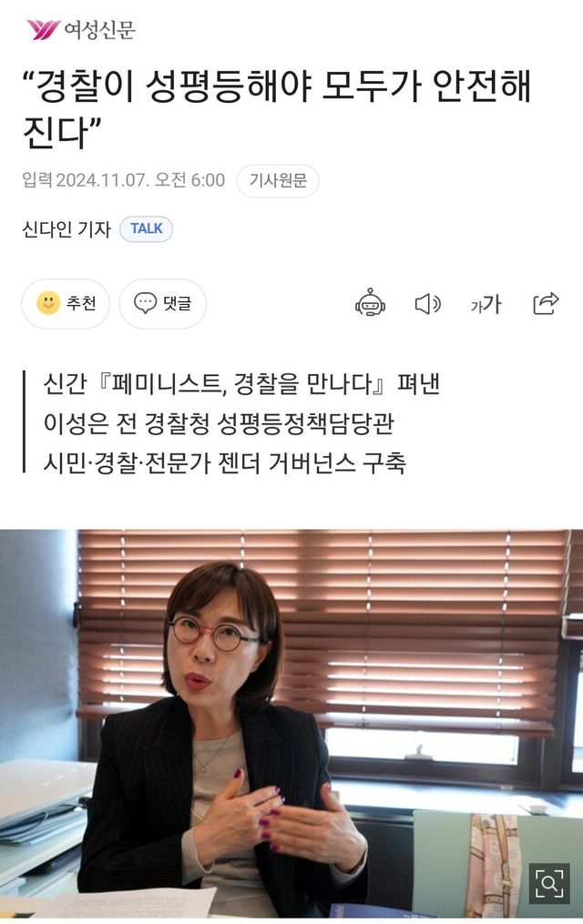Click the line 시민·경찰·전문가 젠더 거버넌스 구축
This screenshot has height=924, width=583.
tap(225, 462)
